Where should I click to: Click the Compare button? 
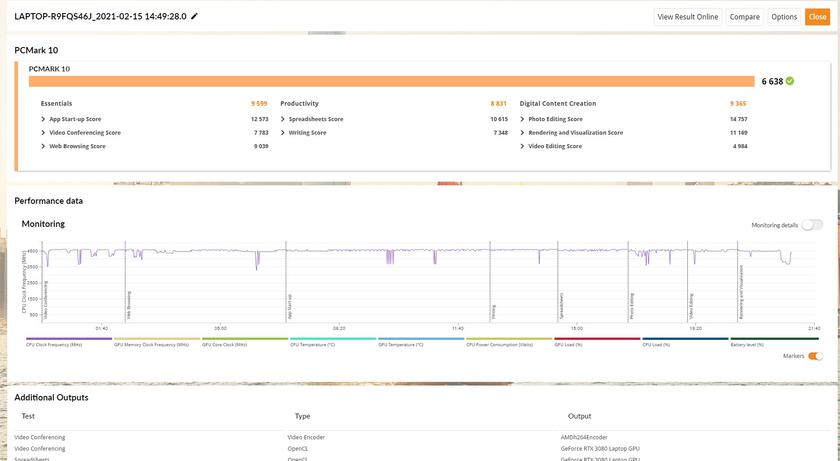click(744, 17)
